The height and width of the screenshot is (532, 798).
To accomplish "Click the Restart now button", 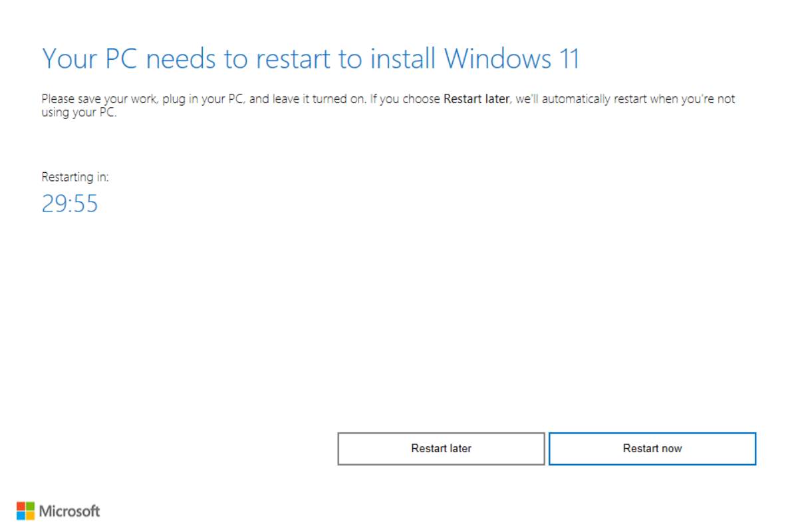I will (652, 449).
